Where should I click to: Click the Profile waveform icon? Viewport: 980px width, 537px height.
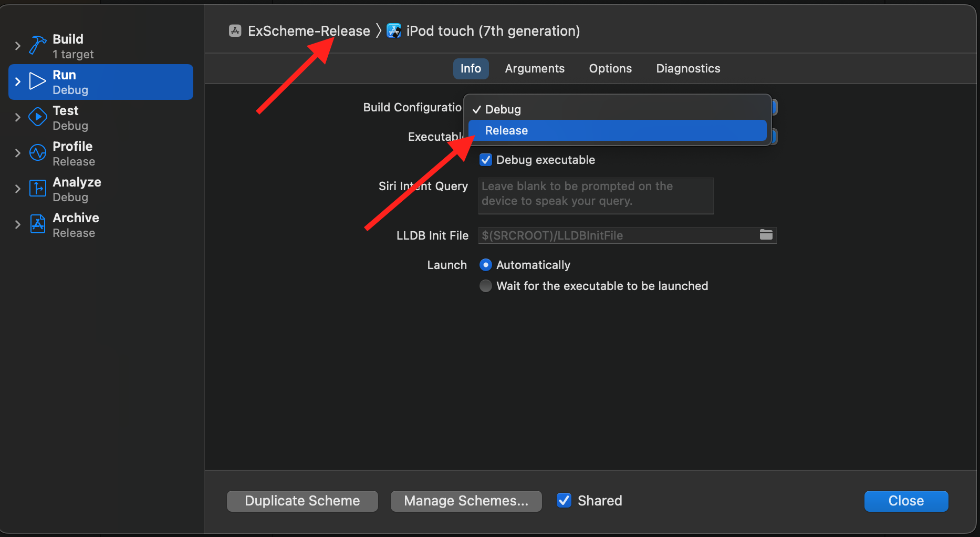tap(37, 152)
